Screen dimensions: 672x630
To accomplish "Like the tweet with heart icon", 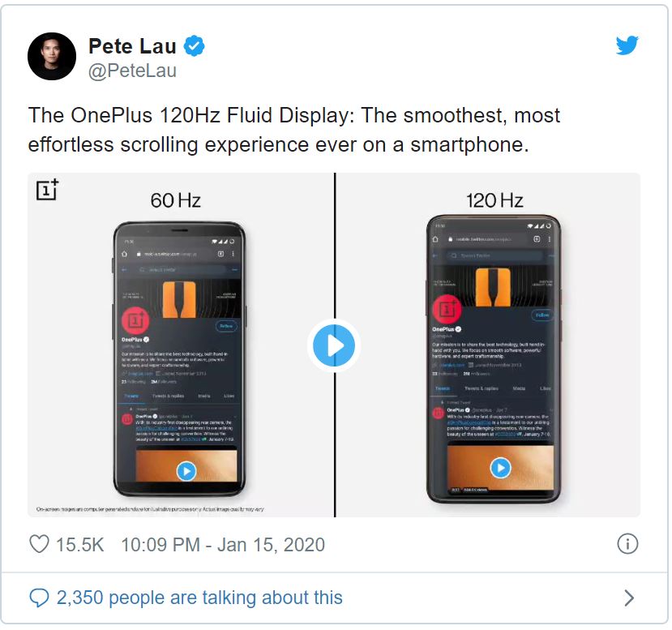I will click(x=39, y=544).
